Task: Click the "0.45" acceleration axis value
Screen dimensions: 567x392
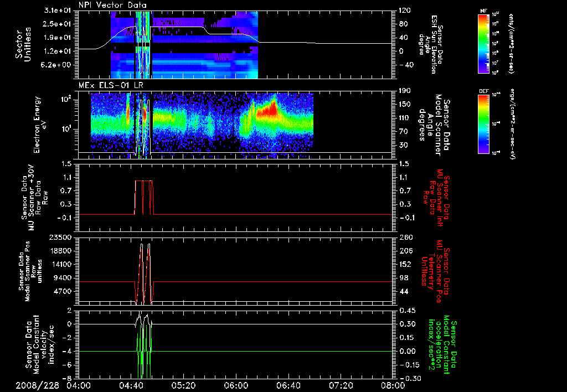Action: pos(407,311)
